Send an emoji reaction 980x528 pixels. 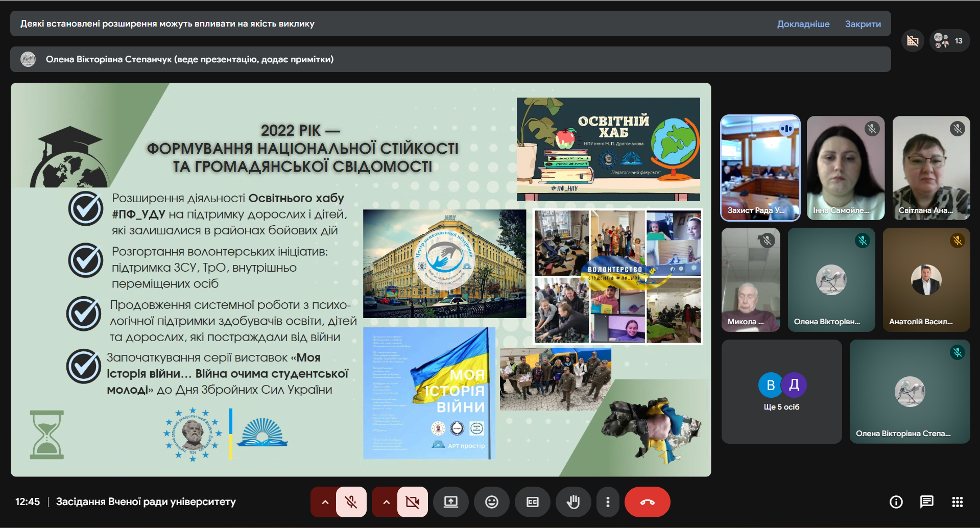pos(491,502)
